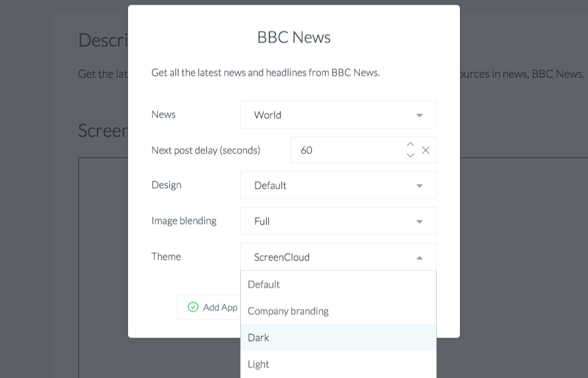Image resolution: width=588 pixels, height=378 pixels.
Task: Open the News category dropdown showing World
Action: pos(338,115)
